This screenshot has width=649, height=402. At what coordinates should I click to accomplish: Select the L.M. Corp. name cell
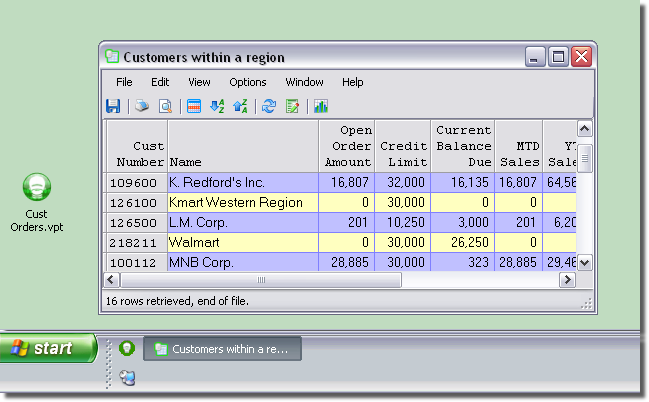tap(243, 222)
